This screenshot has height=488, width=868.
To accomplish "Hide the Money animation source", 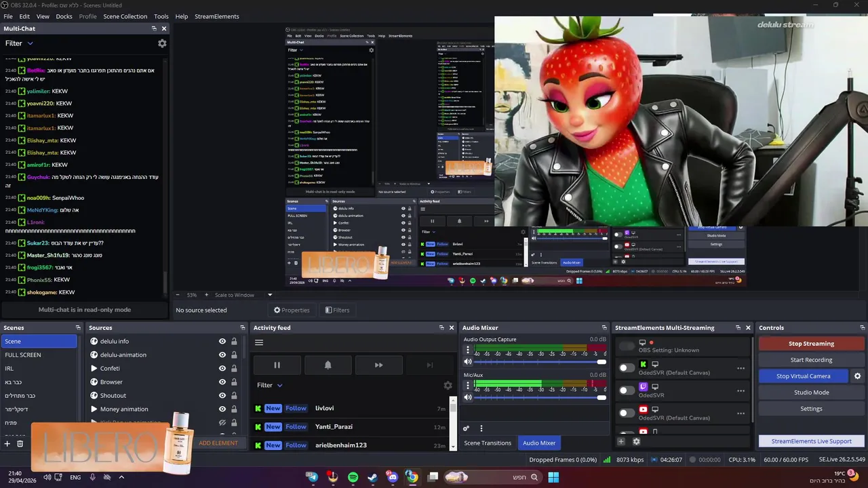I will pyautogui.click(x=222, y=409).
